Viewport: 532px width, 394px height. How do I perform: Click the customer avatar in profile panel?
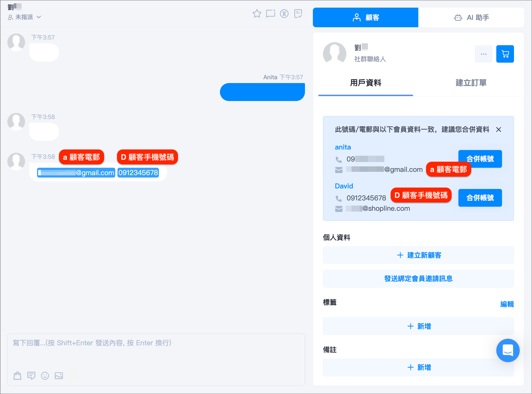tap(334, 54)
